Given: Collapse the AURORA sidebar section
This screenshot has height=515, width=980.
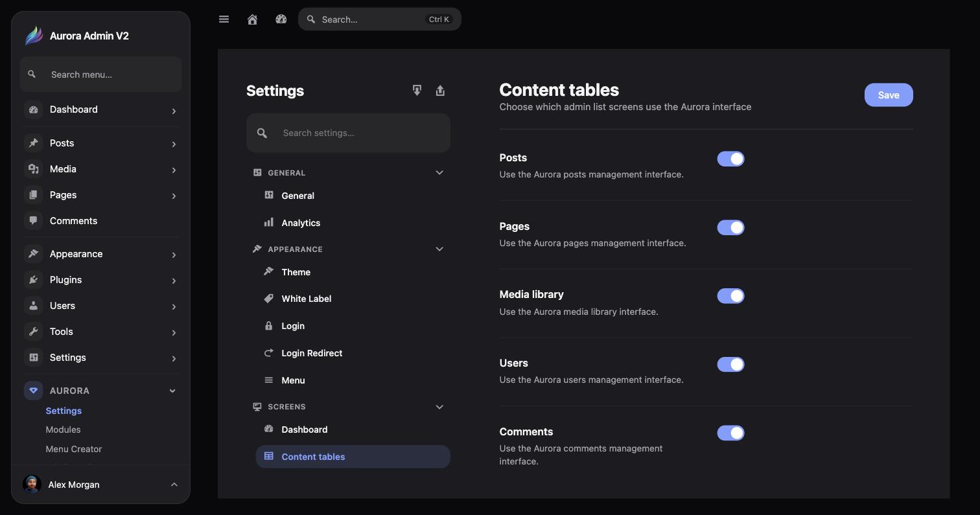Looking at the screenshot, I should click(172, 391).
